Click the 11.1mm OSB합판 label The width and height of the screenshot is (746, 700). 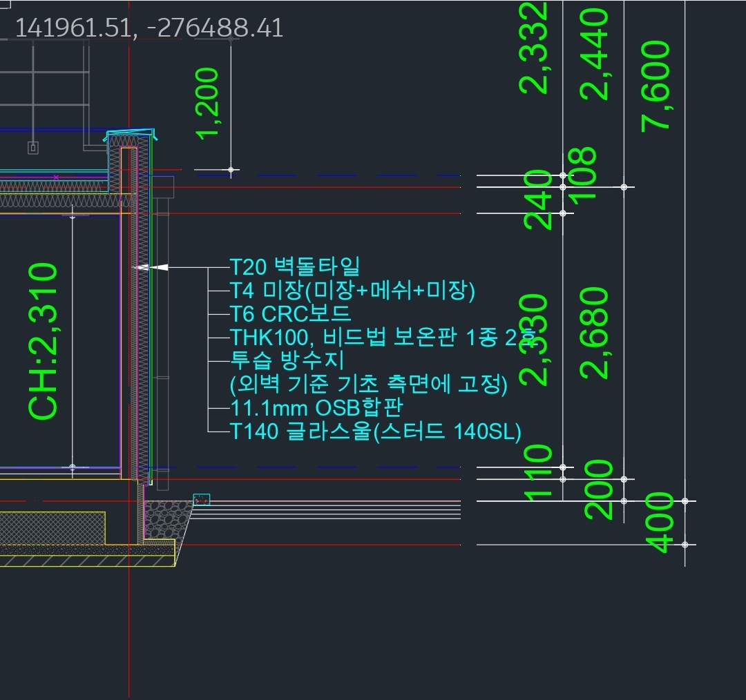click(316, 407)
